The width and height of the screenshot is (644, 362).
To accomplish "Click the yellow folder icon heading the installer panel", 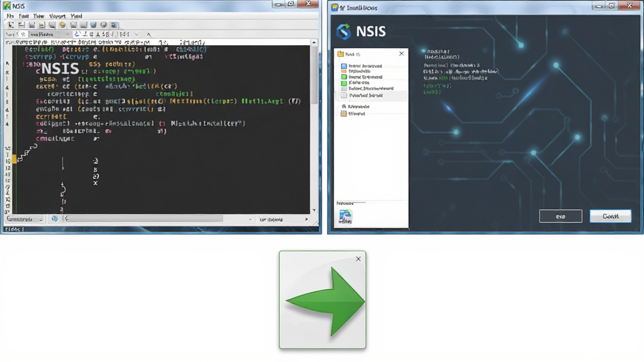I will 340,54.
